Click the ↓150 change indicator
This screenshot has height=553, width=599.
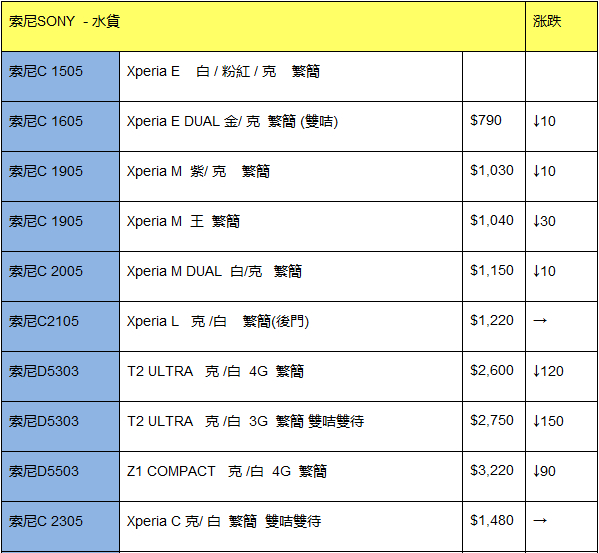click(548, 421)
